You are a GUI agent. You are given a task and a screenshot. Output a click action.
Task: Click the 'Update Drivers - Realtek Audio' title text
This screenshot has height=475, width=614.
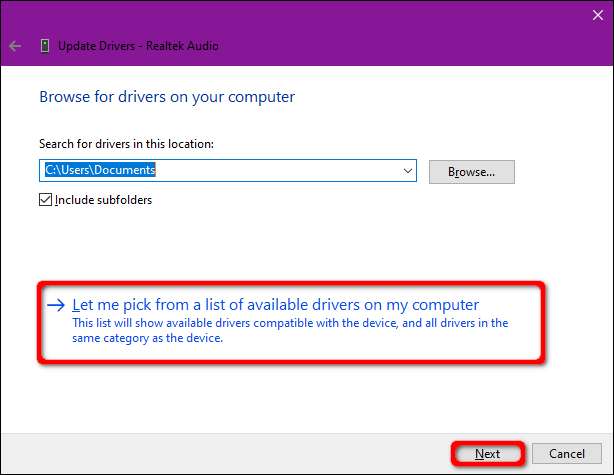click(x=138, y=46)
